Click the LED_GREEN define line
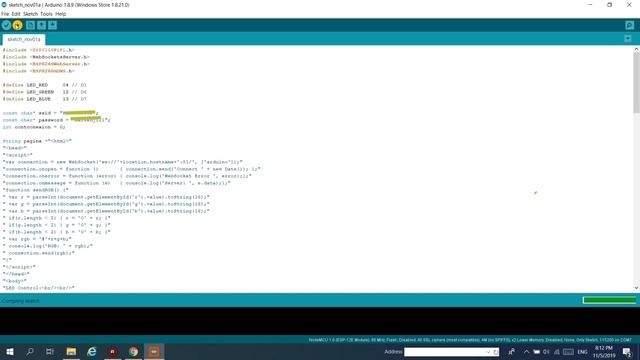640x360 pixels. click(x=44, y=92)
